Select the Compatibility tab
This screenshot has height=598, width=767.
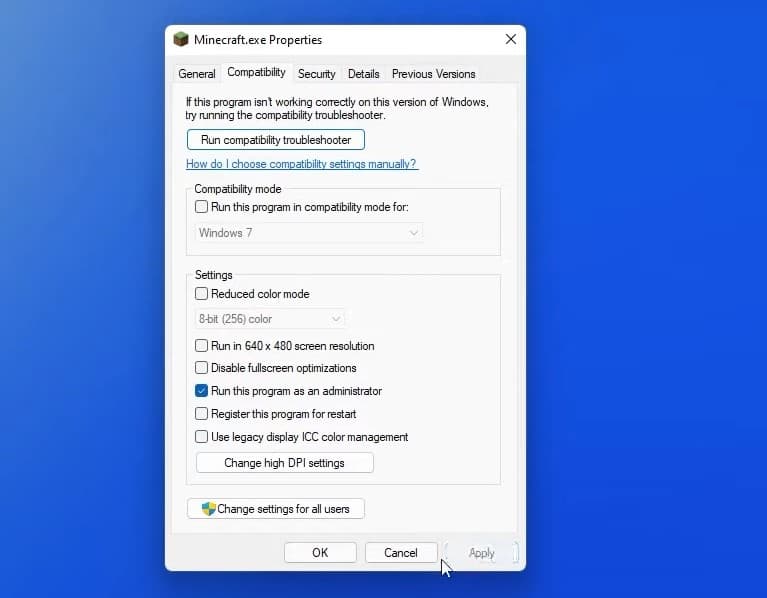coord(256,72)
